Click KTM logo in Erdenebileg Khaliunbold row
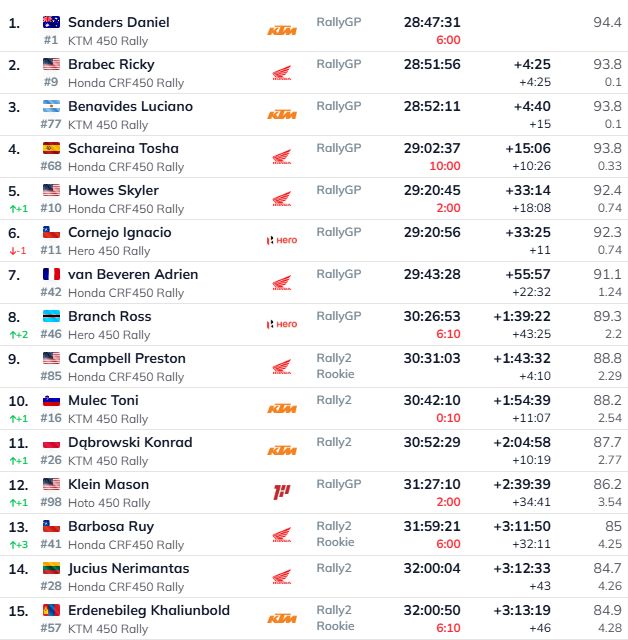Screen dimensions: 628x640 (x=282, y=619)
